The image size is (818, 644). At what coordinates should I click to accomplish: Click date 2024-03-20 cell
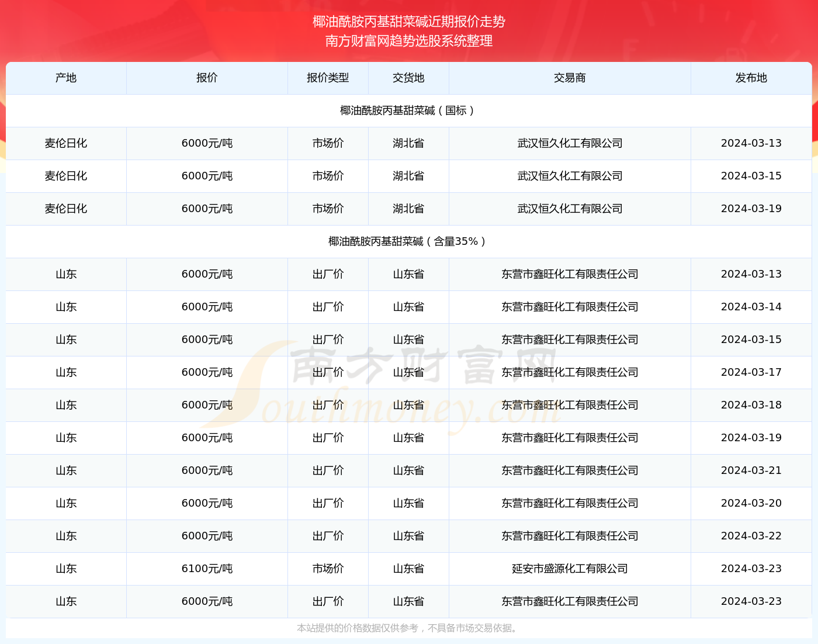(751, 503)
